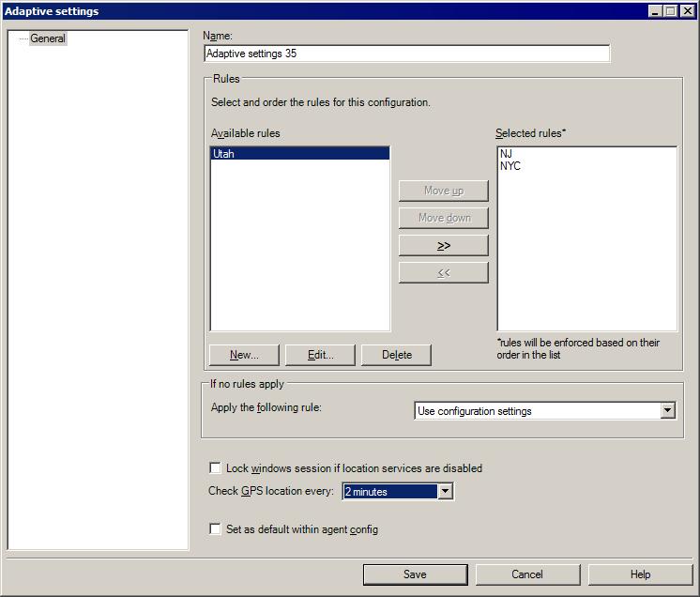Open the Edit... rule dialog
This screenshot has height=597, width=700.
point(320,355)
